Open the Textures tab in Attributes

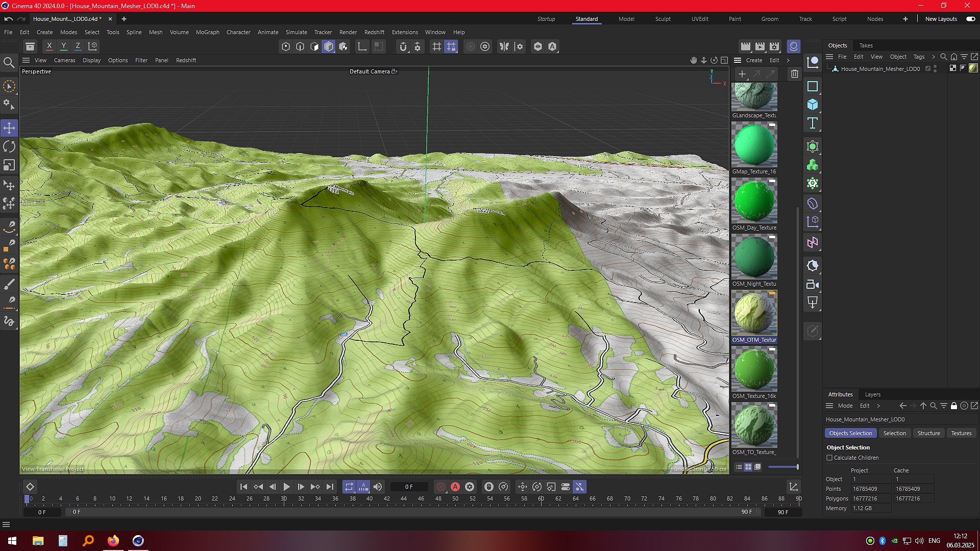point(961,433)
